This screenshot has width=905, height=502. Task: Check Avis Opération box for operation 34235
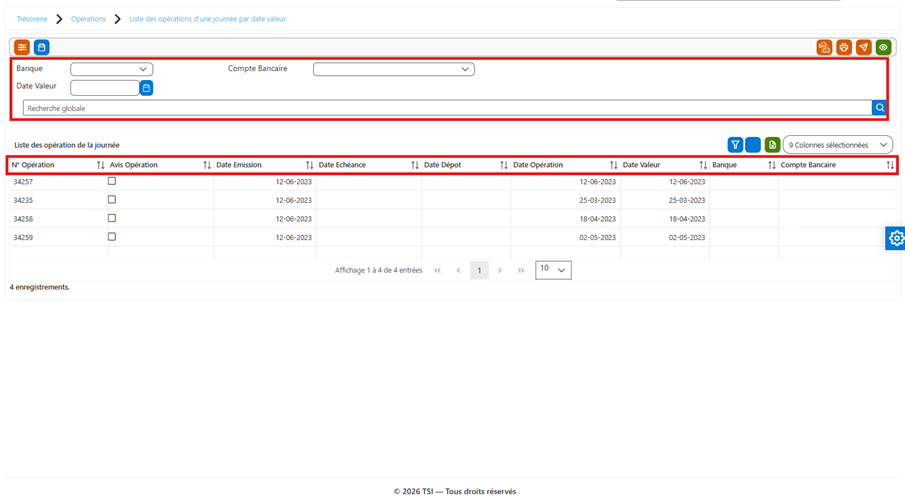pos(112,200)
